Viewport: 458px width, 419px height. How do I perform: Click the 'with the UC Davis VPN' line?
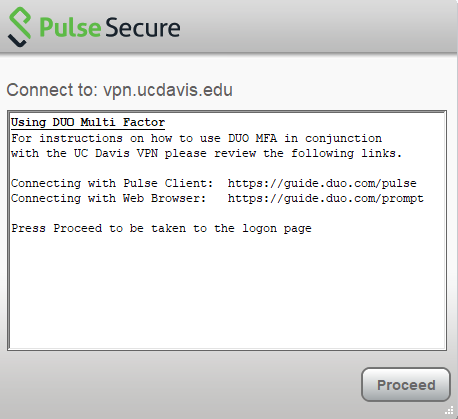pos(207,153)
